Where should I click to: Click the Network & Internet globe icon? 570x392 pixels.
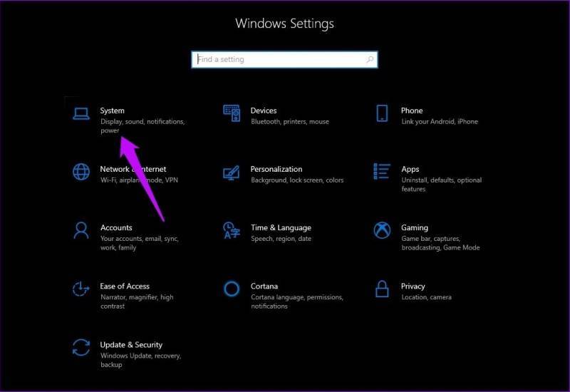tap(81, 172)
